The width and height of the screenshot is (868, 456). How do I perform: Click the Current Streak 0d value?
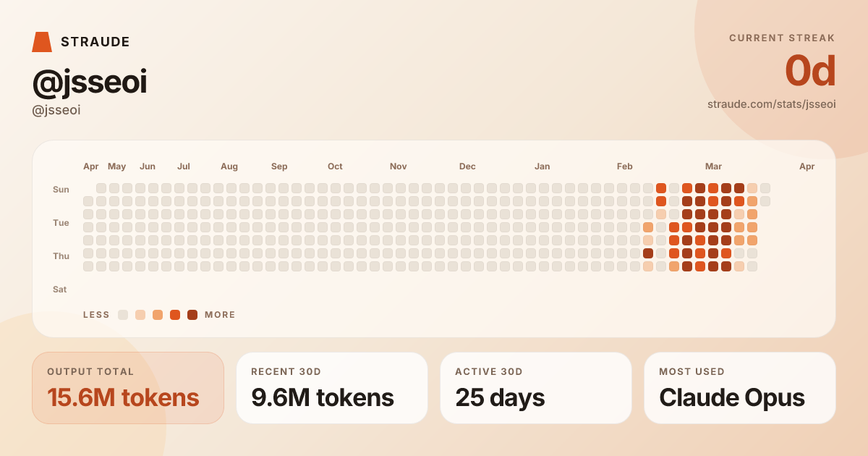(x=810, y=72)
